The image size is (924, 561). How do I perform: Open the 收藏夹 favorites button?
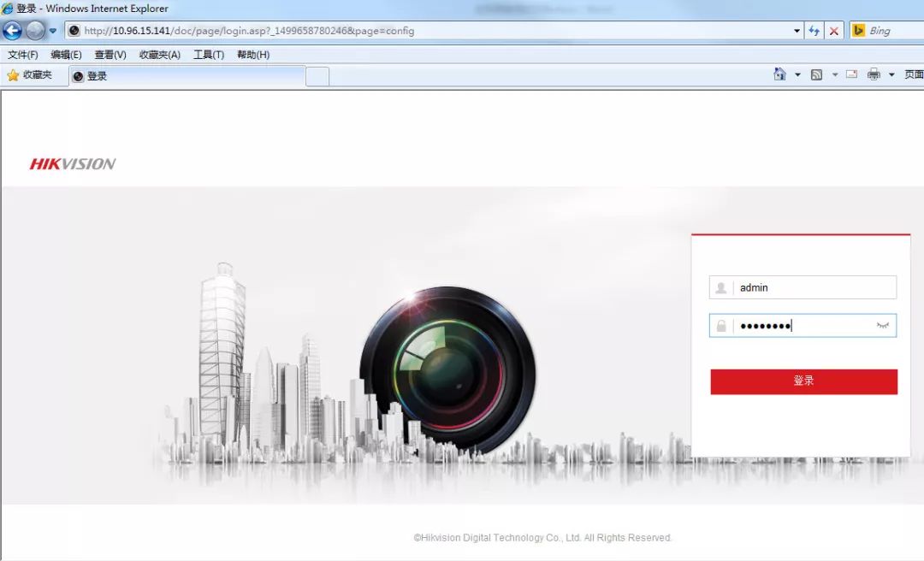click(29, 75)
